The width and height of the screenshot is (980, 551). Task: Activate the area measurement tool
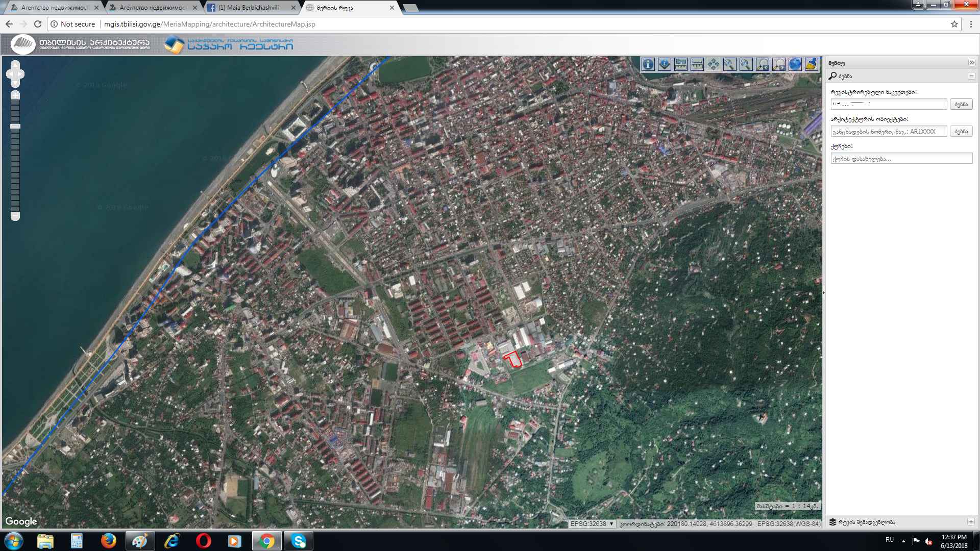pos(680,64)
